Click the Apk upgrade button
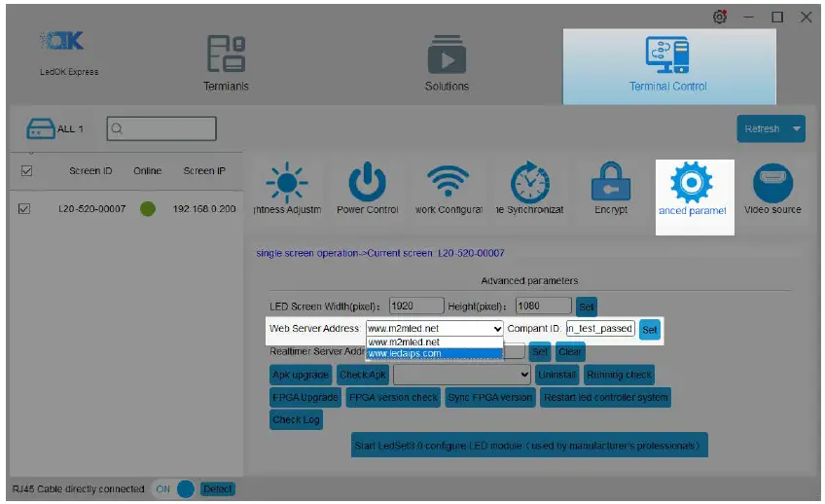This screenshot has width=825, height=504. 301,375
